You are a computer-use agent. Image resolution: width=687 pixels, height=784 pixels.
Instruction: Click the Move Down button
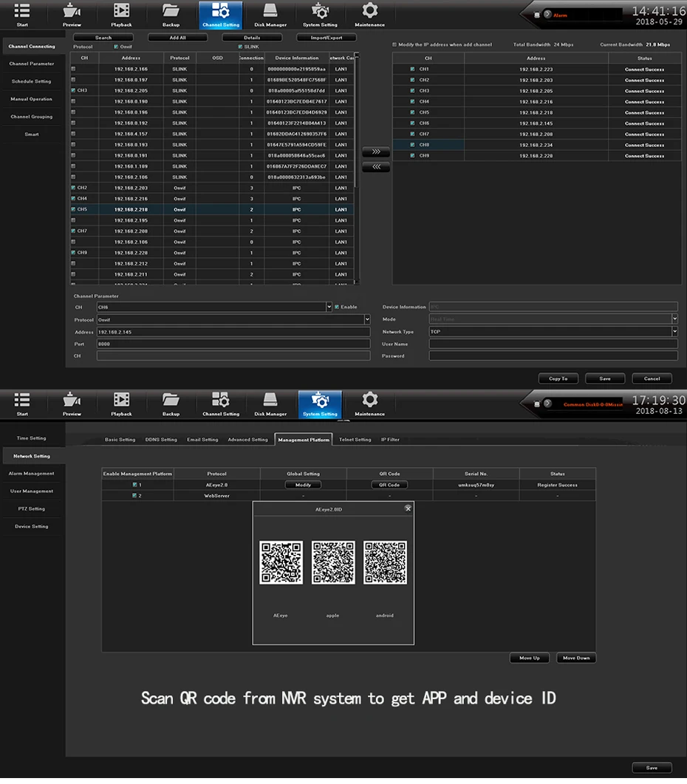click(x=576, y=658)
